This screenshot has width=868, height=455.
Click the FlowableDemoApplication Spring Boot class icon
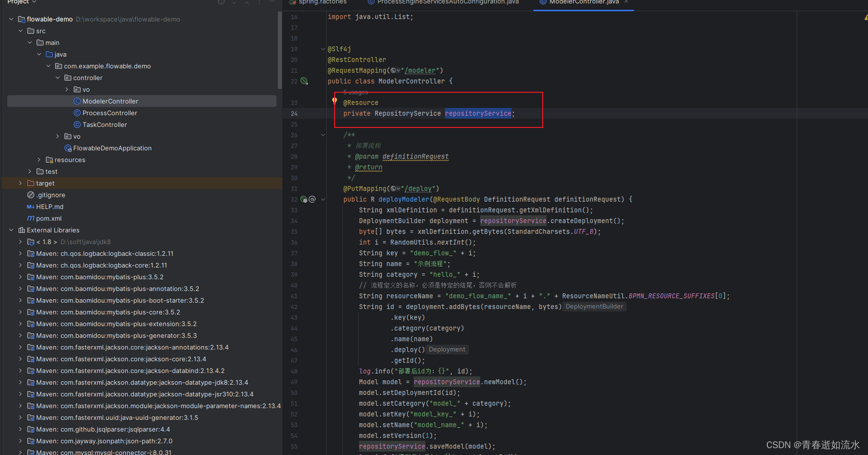pos(68,148)
